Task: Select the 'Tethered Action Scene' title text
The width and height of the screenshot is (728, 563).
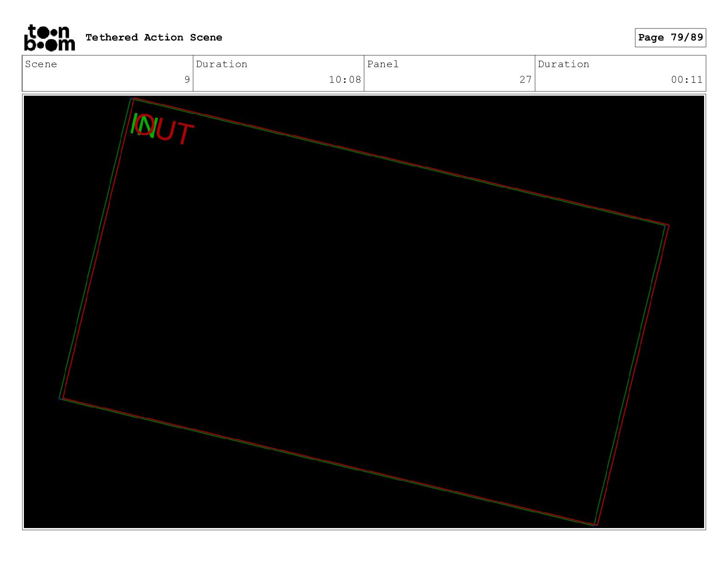Action: tap(154, 37)
